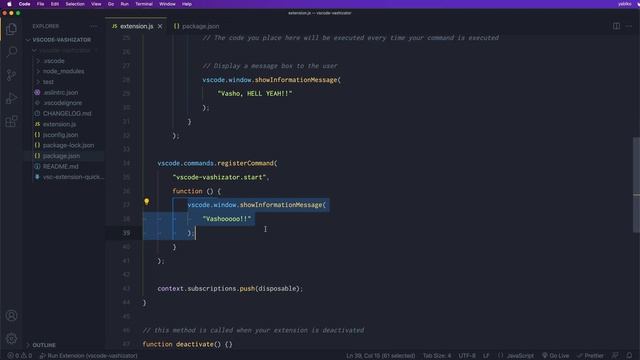Click the editor vertical scrollbar thumb

pos(636,185)
